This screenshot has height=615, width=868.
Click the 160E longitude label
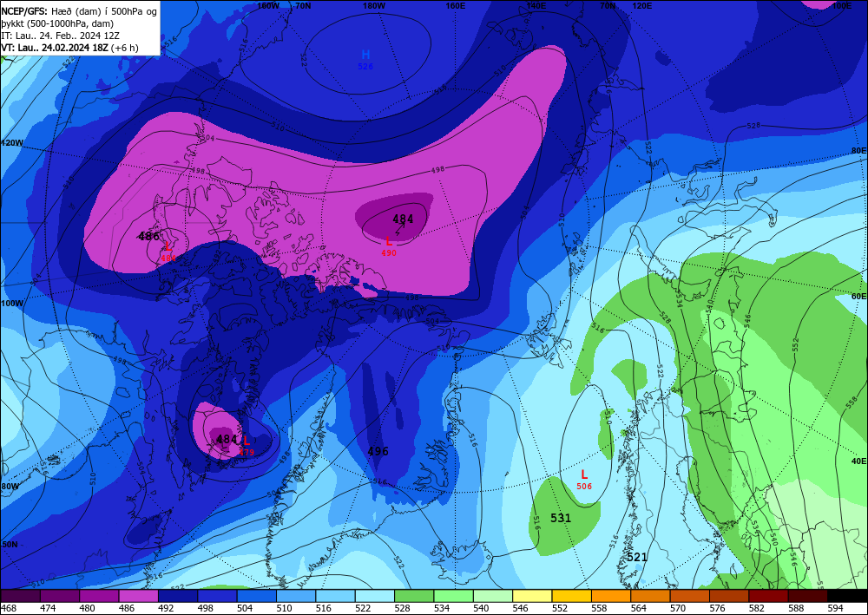pyautogui.click(x=455, y=5)
